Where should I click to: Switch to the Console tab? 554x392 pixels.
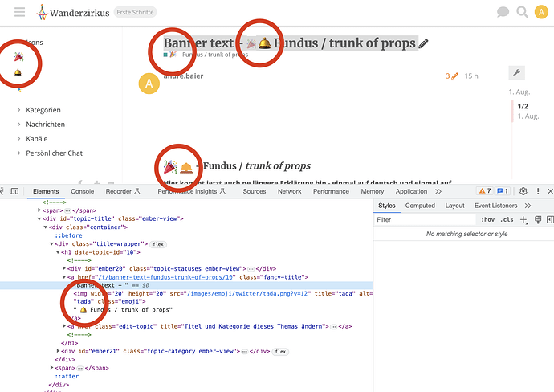(x=83, y=191)
